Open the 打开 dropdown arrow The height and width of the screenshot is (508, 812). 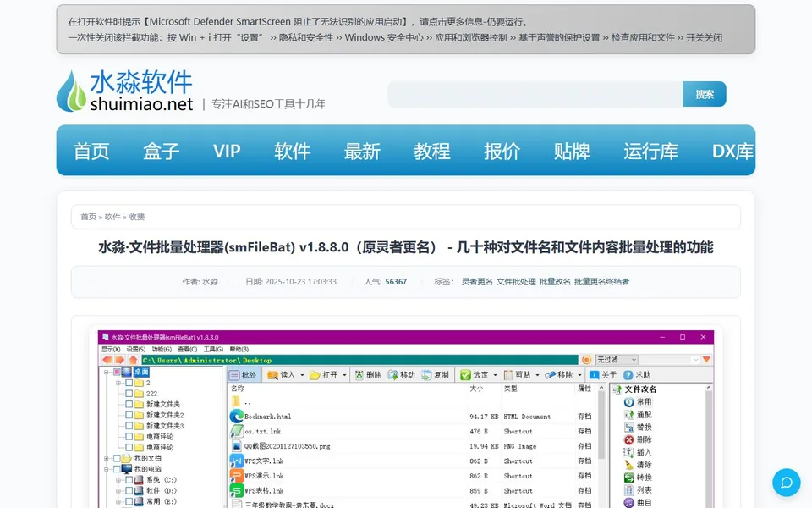344,375
